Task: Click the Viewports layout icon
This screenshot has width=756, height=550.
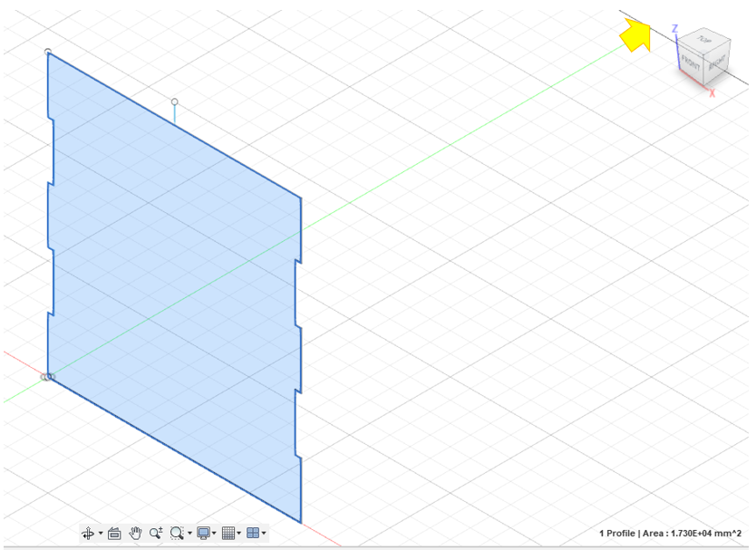Action: [253, 533]
